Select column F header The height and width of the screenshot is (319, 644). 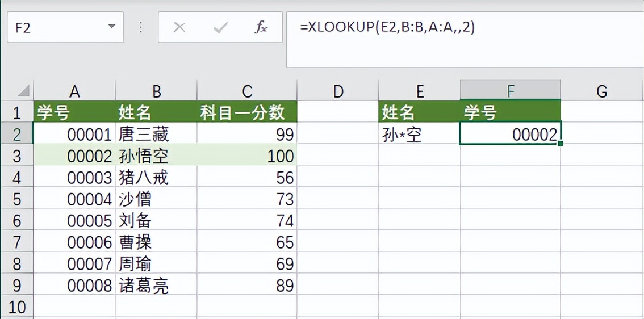click(x=511, y=91)
